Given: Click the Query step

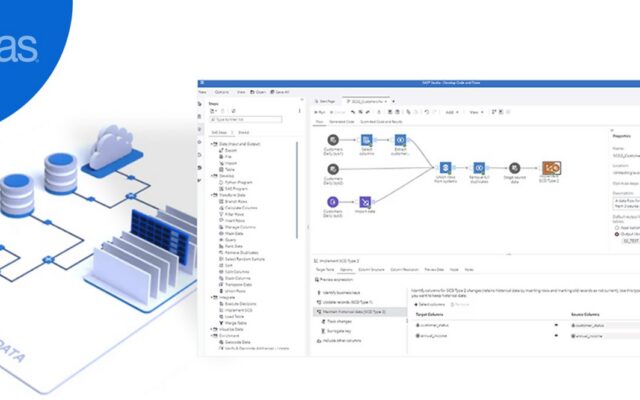Looking at the screenshot, I should pyautogui.click(x=230, y=240).
